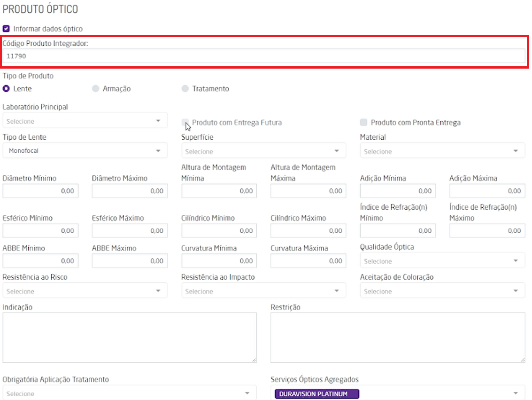The width and height of the screenshot is (532, 400).
Task: Expand the Qualidade Óptica dropdown
Action: click(x=442, y=261)
